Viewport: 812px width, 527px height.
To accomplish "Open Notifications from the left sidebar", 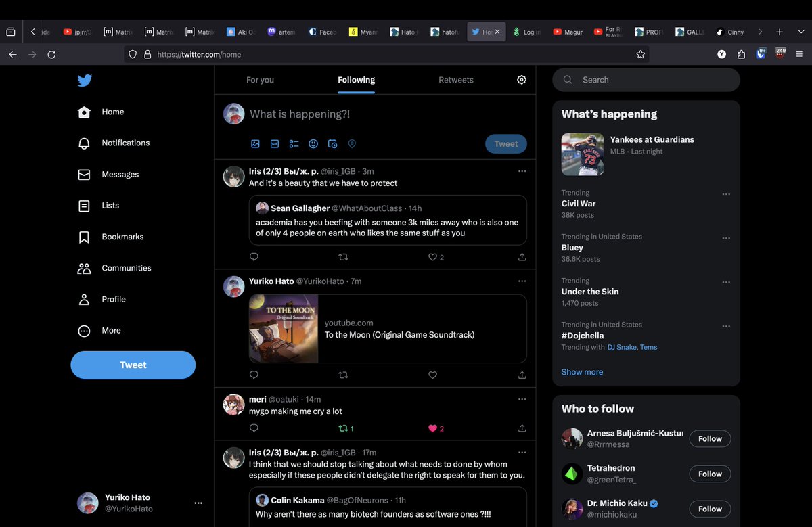I will [114, 143].
